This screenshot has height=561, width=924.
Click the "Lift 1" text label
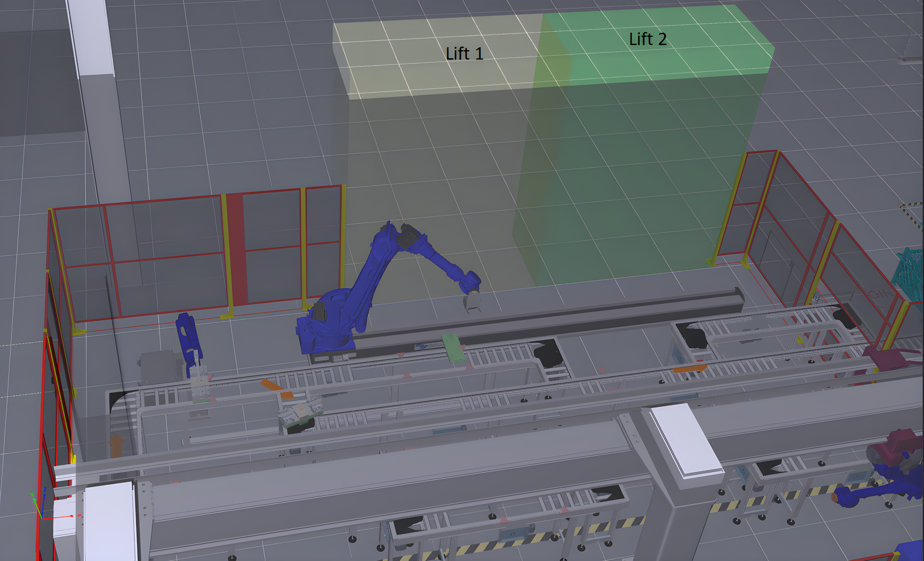tap(464, 54)
